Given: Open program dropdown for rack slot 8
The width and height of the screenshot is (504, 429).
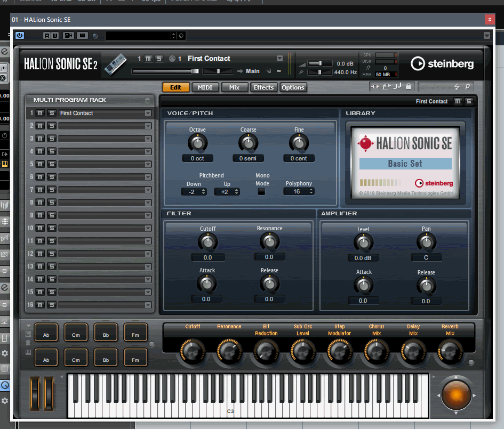Looking at the screenshot, I should click(x=148, y=203).
